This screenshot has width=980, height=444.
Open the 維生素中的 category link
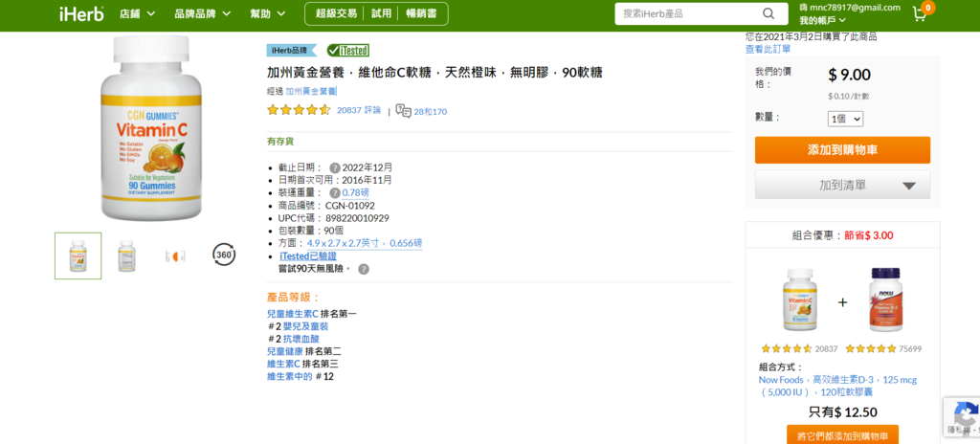tap(289, 376)
